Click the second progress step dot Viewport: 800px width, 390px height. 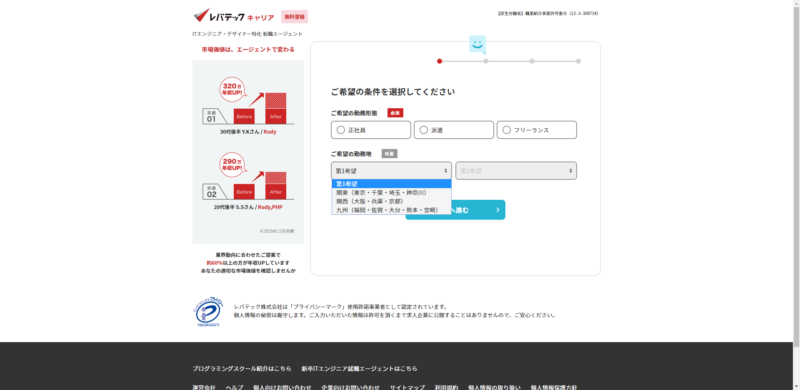coord(486,61)
